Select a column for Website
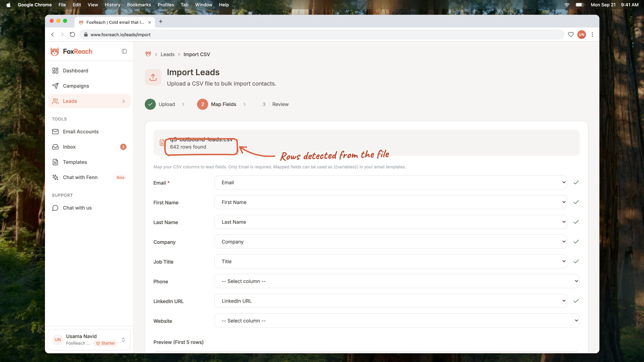The height and width of the screenshot is (362, 644). click(397, 320)
